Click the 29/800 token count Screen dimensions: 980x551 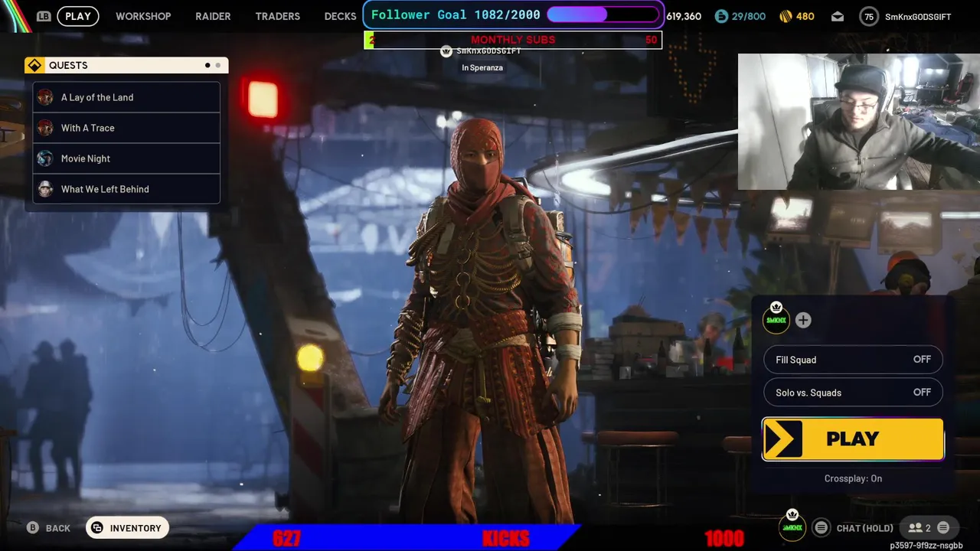(x=750, y=16)
